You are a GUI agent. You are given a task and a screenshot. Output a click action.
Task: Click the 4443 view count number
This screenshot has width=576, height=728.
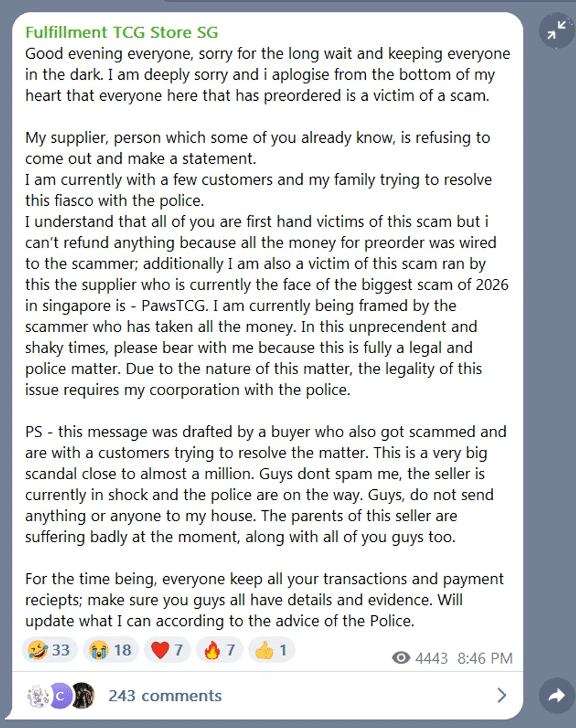click(431, 658)
